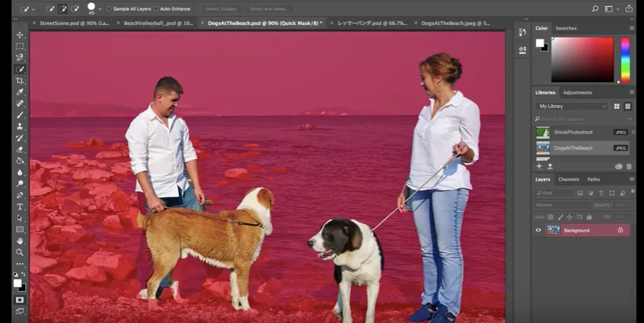Reset to default foreground and background colors
The image size is (644, 323).
(16, 274)
